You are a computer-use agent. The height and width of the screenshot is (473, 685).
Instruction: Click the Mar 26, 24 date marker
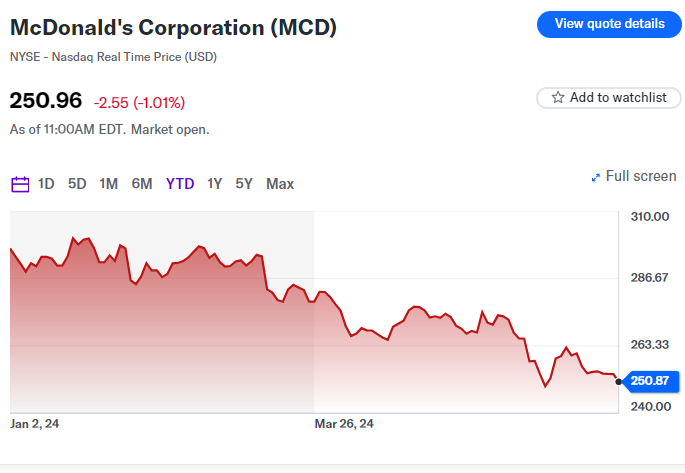[x=344, y=424]
